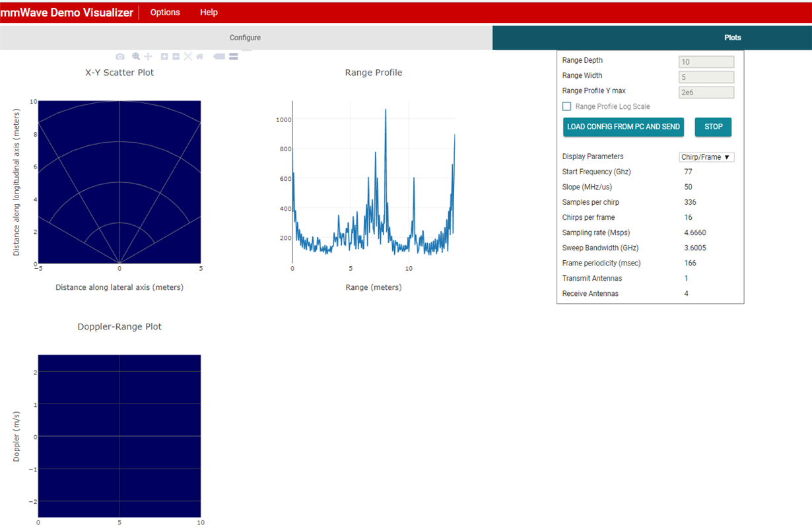The image size is (812, 527).
Task: Click the Zoom out minus icon
Action: 176,57
